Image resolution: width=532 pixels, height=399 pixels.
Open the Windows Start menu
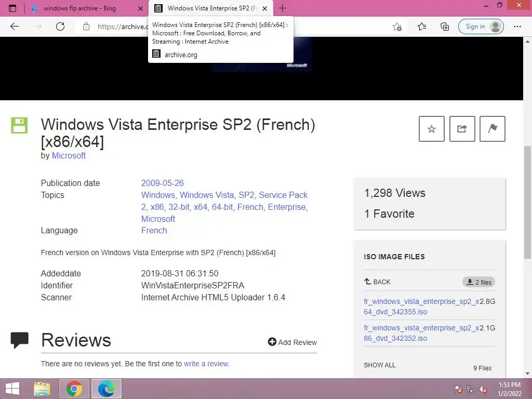(12, 389)
